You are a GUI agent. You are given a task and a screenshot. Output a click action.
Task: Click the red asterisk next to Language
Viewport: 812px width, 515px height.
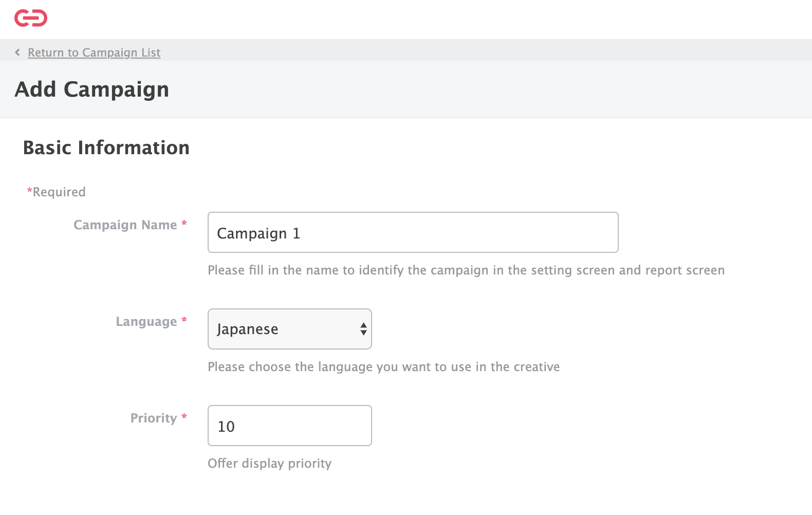(x=184, y=320)
